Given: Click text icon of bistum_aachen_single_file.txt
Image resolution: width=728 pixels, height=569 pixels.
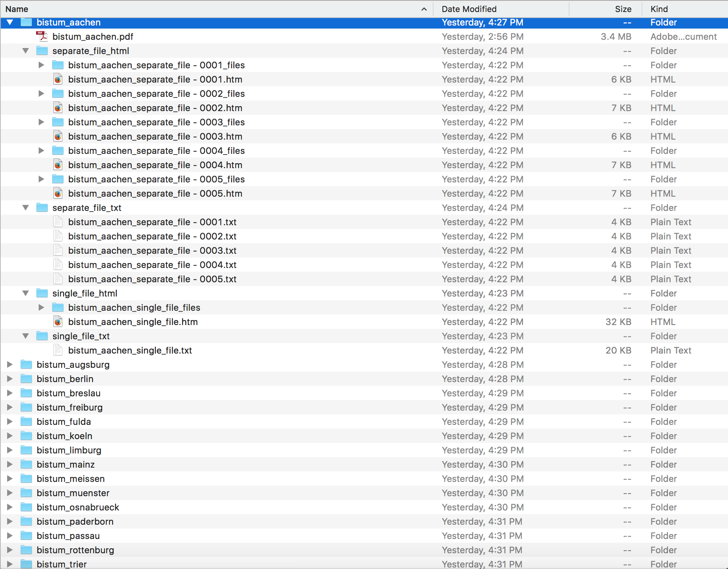Looking at the screenshot, I should 58,350.
